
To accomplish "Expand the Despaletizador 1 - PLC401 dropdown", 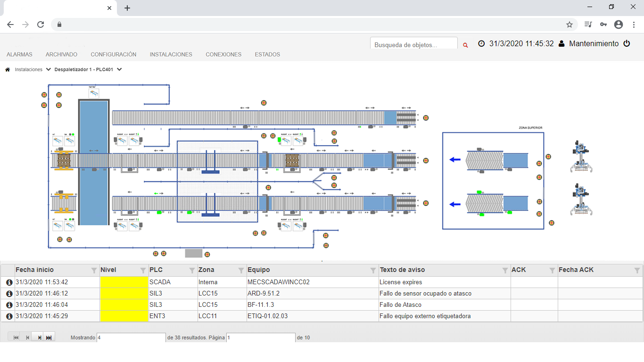I will (x=119, y=69).
